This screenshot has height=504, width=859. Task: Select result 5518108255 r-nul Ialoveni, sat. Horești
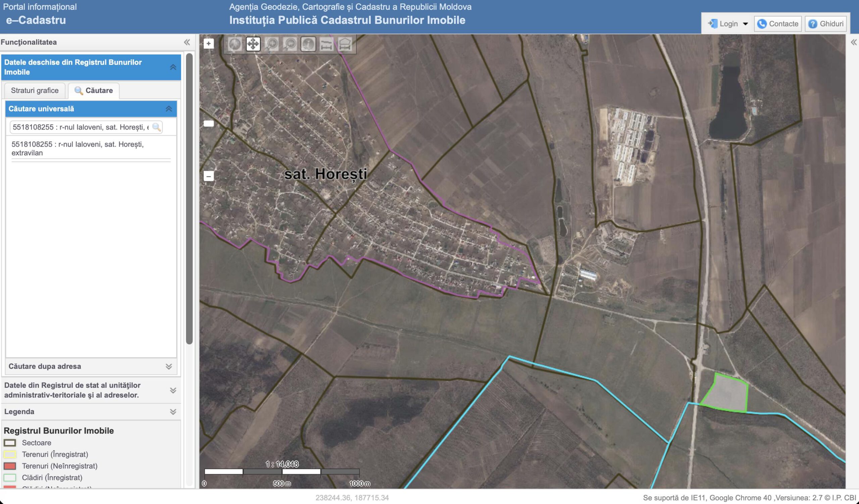point(91,149)
